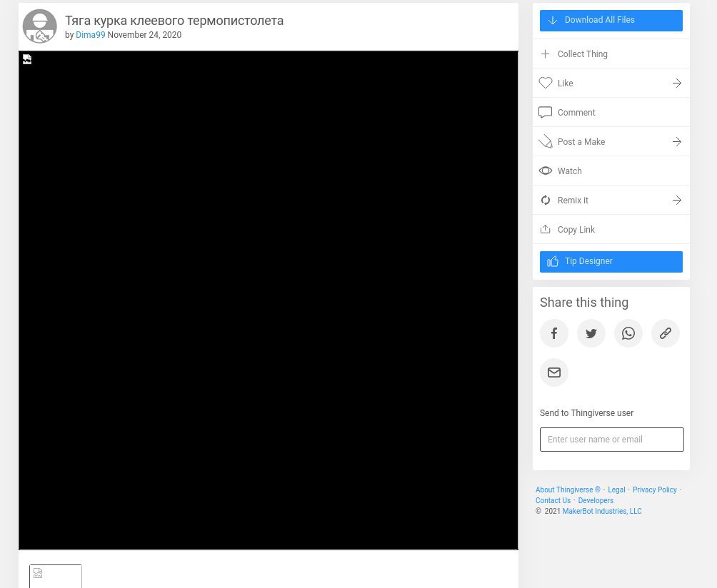Select the broken image thumbnail below the viewer
Screen dimensions: 717x588
coord(55,576)
